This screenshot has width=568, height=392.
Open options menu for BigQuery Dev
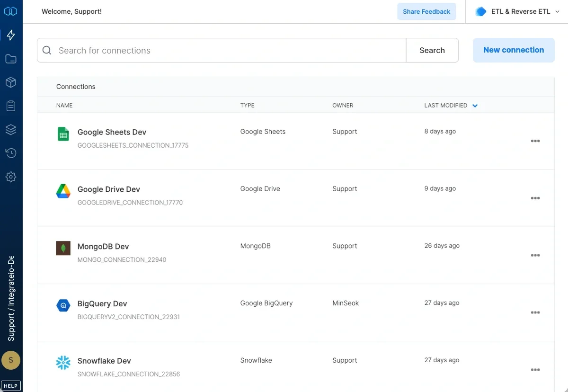point(535,313)
